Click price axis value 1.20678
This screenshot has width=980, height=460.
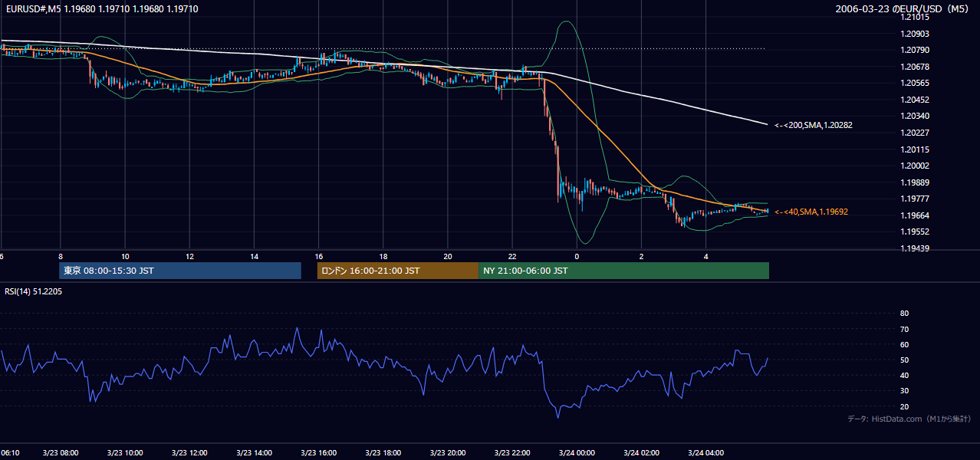[915, 67]
